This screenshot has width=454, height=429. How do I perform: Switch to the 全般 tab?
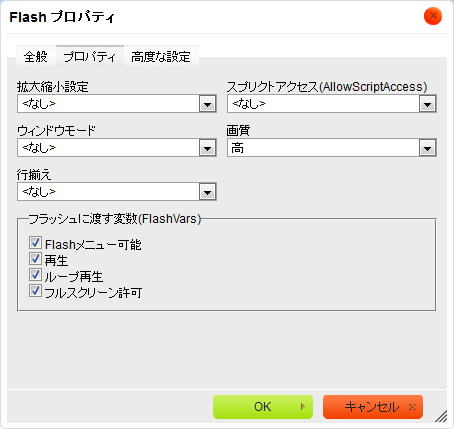[x=36, y=57]
